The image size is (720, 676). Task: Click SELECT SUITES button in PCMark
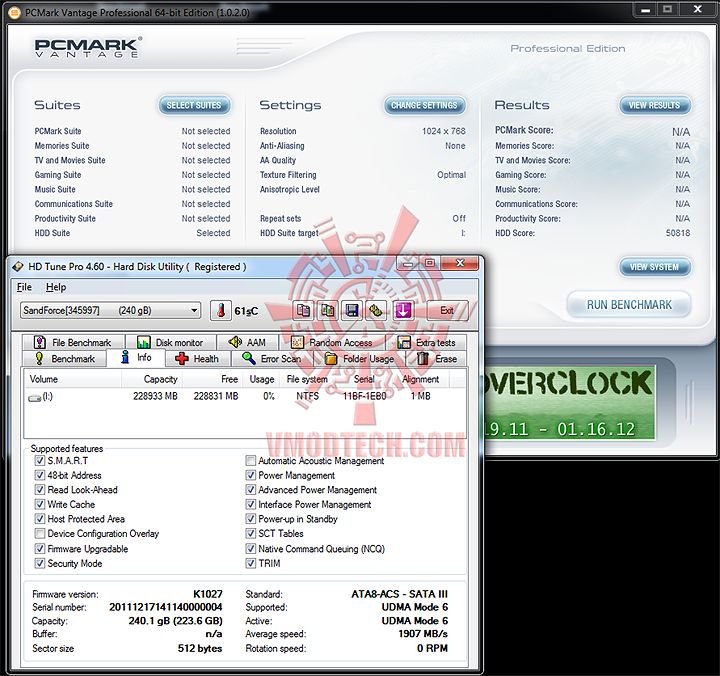pos(194,105)
